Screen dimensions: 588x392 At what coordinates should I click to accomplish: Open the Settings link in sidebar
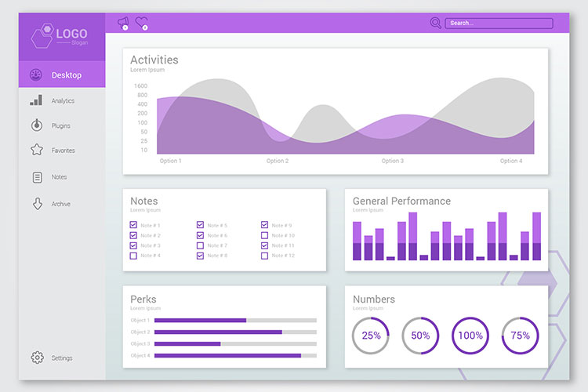point(62,358)
